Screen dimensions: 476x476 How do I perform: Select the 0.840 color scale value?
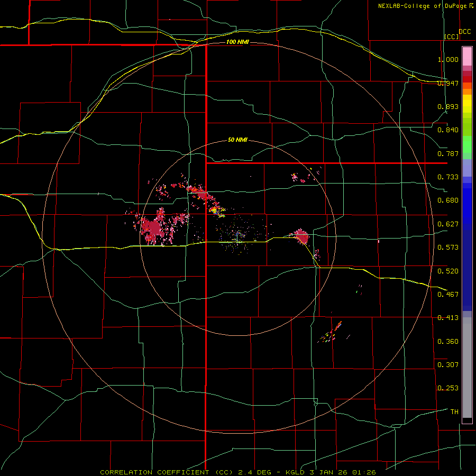[448, 130]
